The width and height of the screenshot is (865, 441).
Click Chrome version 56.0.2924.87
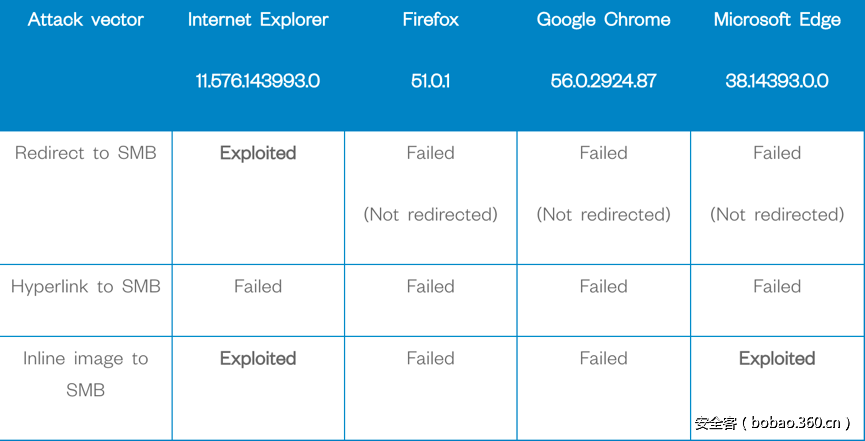[603, 81]
